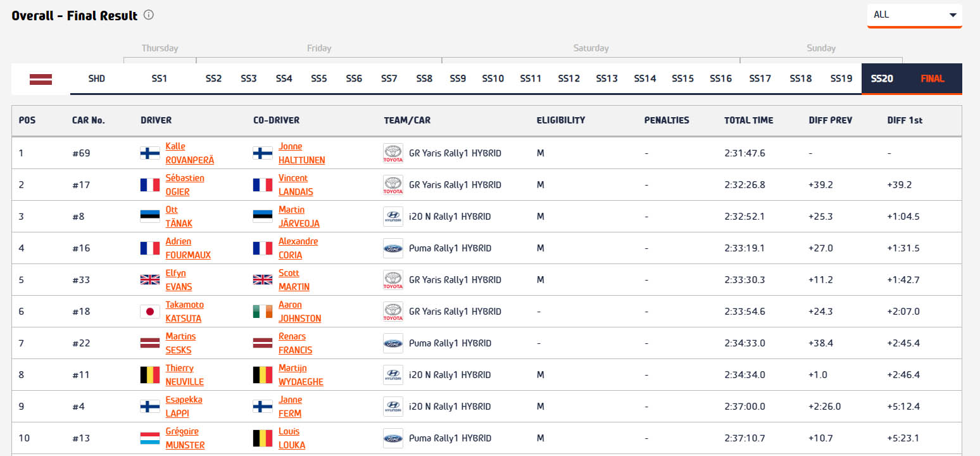Open the SS3 stage tab

coord(249,79)
